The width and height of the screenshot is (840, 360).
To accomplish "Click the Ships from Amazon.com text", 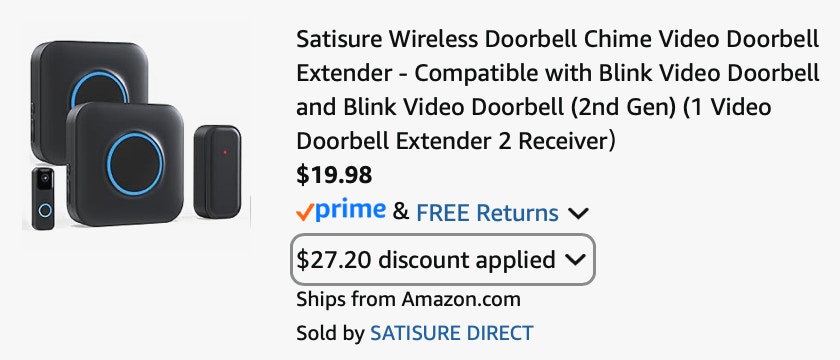I will (408, 299).
